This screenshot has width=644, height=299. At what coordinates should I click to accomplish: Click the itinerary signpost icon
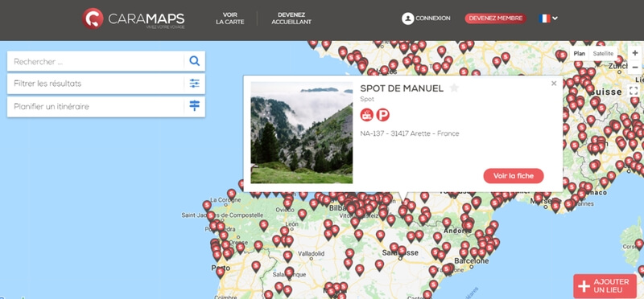pos(194,106)
